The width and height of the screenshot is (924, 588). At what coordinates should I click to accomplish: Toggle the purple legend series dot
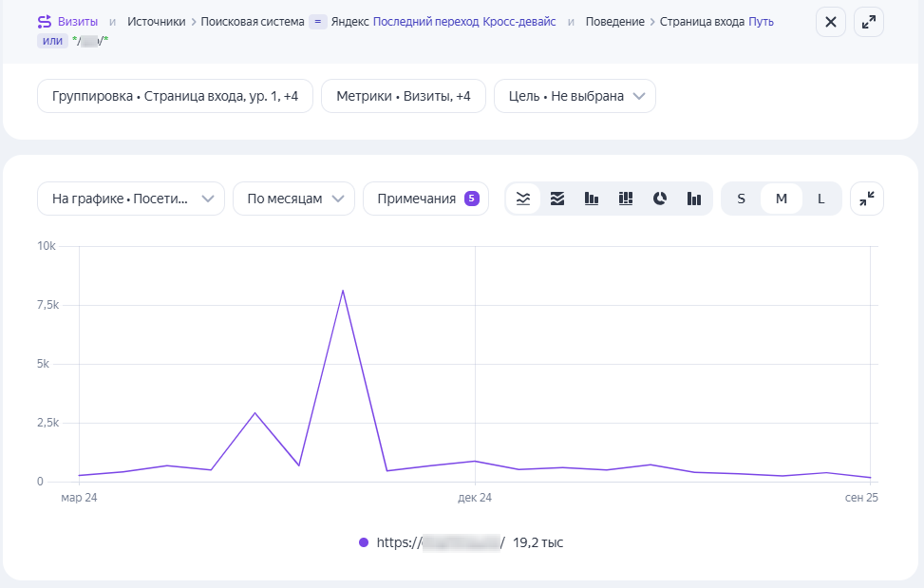click(x=364, y=542)
